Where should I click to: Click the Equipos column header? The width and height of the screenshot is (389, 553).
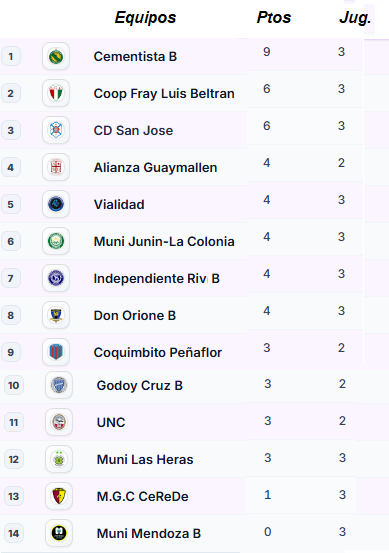145,18
